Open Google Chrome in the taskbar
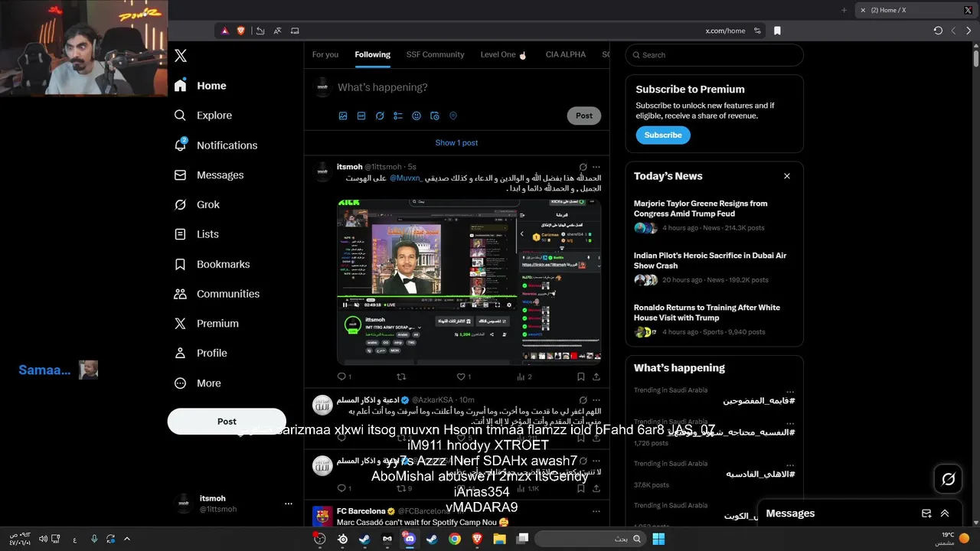 pyautogui.click(x=455, y=539)
